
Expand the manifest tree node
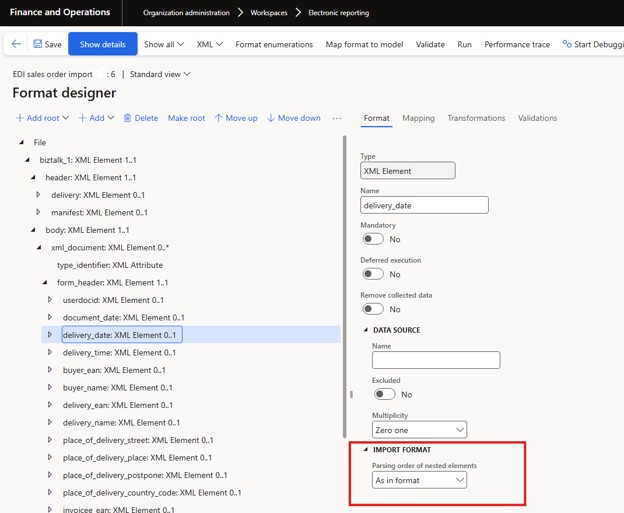click(38, 212)
